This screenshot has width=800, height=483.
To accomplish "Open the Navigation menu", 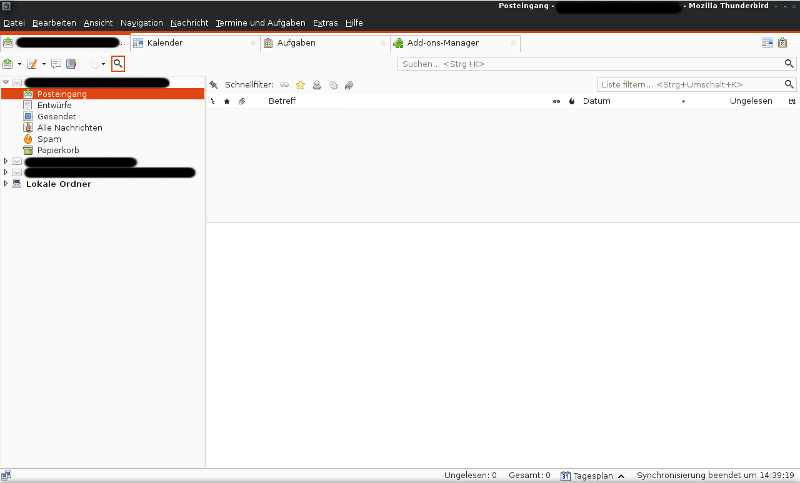I will pos(141,23).
